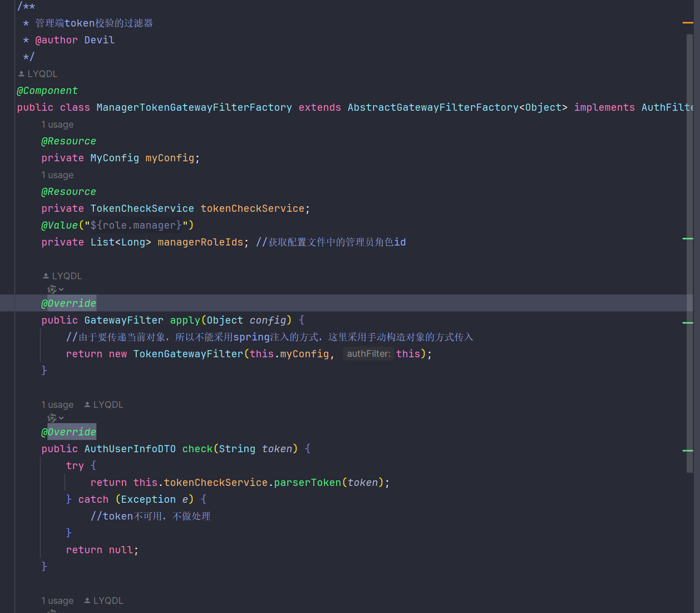This screenshot has width=700, height=613.
Task: Expand the Lingma dropdown chevron above check method
Action: (61, 418)
